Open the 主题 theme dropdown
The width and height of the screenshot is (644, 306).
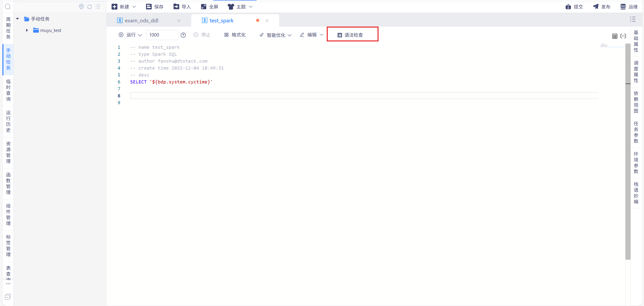[x=240, y=7]
